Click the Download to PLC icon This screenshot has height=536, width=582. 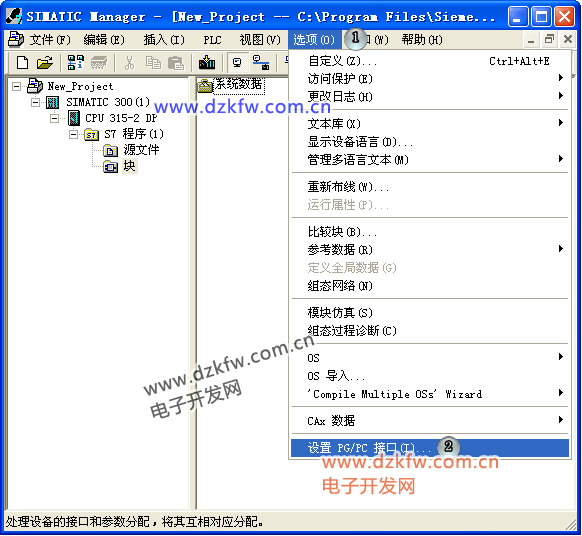pos(207,63)
